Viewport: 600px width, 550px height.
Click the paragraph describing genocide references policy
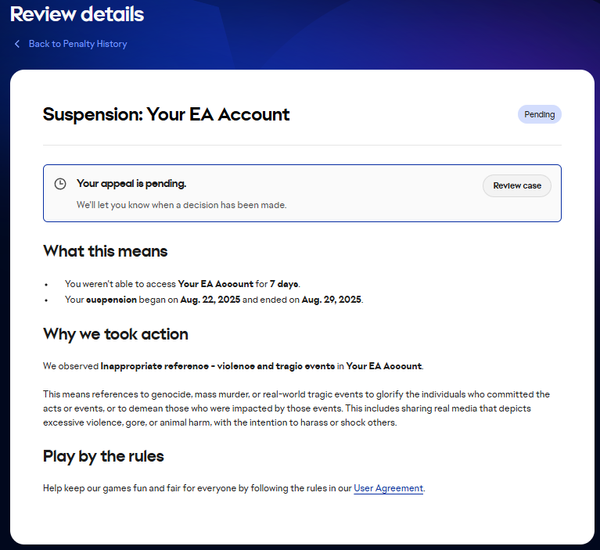296,408
